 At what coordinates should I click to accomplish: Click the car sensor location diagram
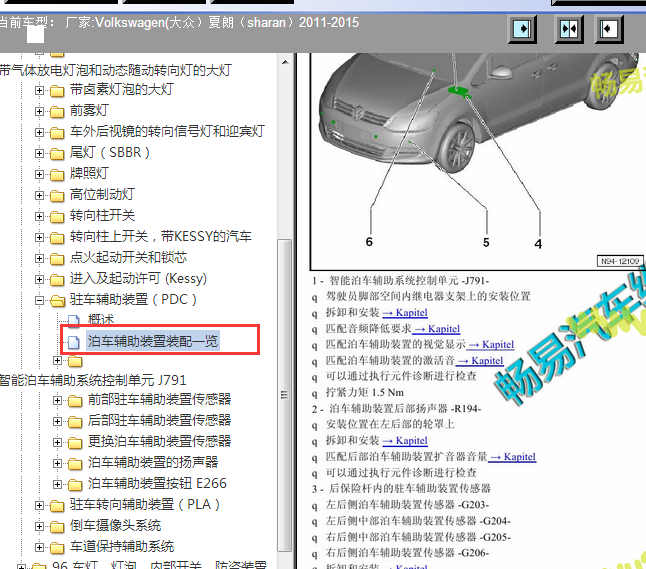pyautogui.click(x=478, y=161)
